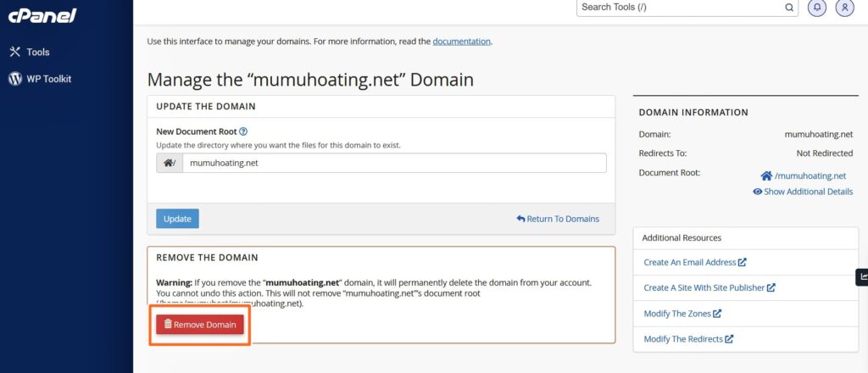868x373 pixels.
Task: Open the user account icon
Action: 844,8
